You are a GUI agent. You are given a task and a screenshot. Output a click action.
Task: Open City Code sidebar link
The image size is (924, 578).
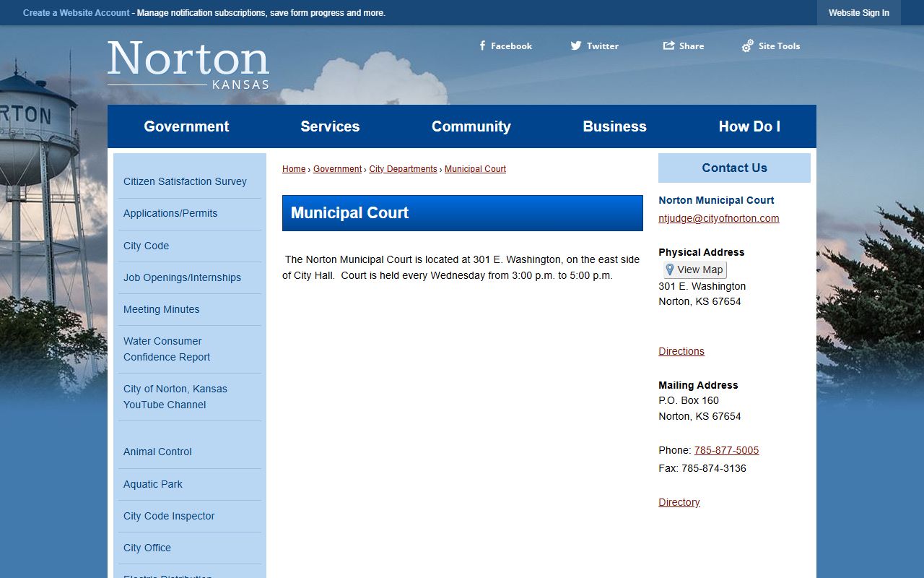click(x=146, y=246)
